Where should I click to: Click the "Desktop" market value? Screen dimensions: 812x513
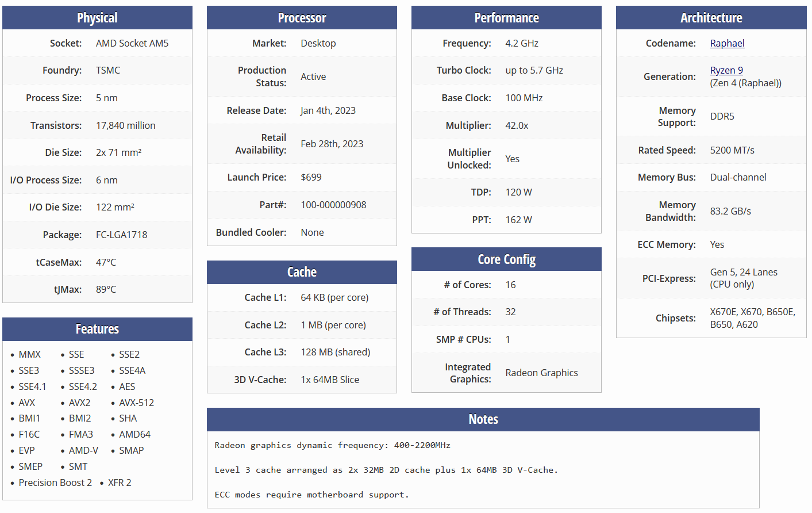click(x=318, y=43)
